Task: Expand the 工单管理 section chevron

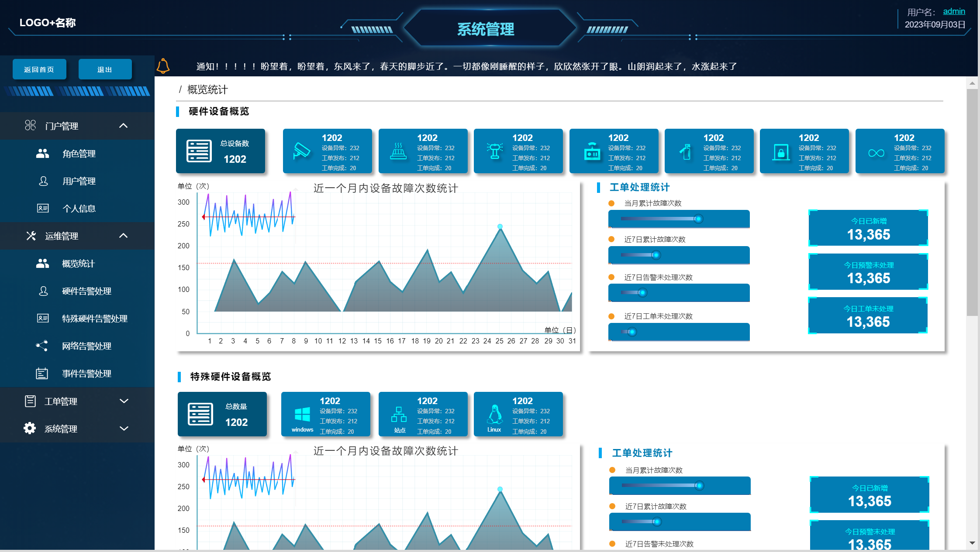Action: tap(124, 401)
